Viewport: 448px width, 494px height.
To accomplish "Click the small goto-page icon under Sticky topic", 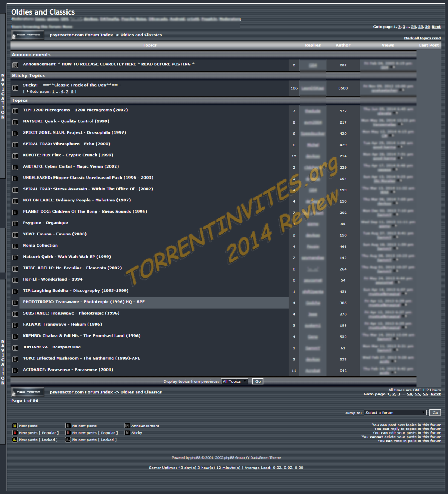I will point(27,91).
